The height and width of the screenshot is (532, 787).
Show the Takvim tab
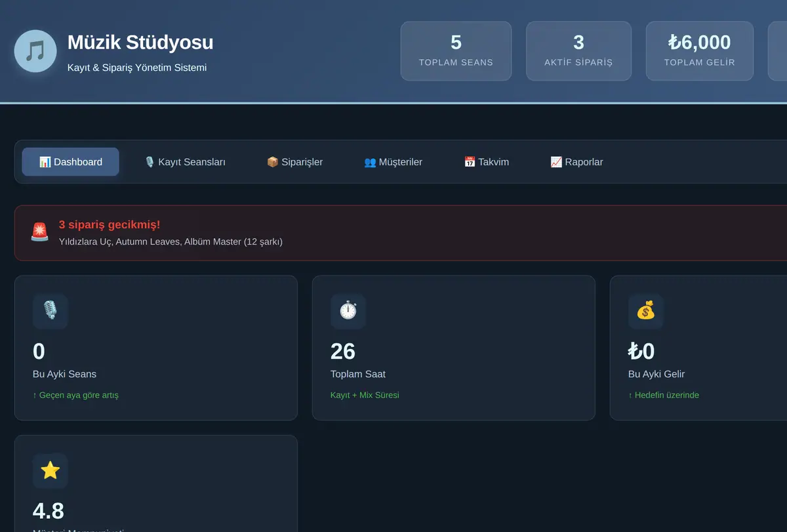(486, 162)
